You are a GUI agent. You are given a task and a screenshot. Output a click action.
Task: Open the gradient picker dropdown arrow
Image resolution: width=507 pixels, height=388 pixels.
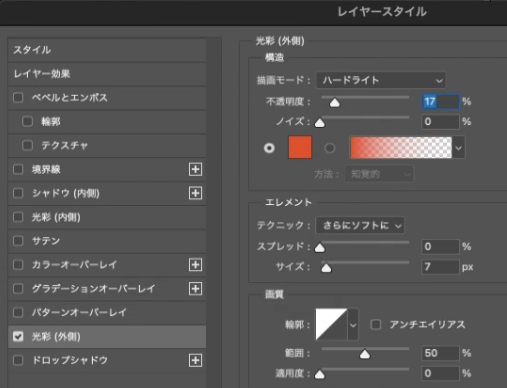(459, 147)
